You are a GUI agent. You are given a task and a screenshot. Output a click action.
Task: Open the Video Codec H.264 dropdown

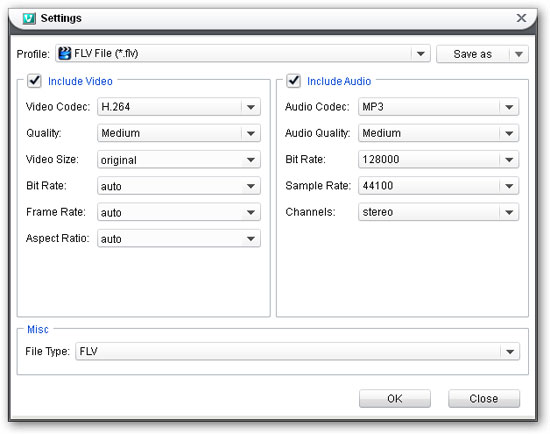coord(179,107)
